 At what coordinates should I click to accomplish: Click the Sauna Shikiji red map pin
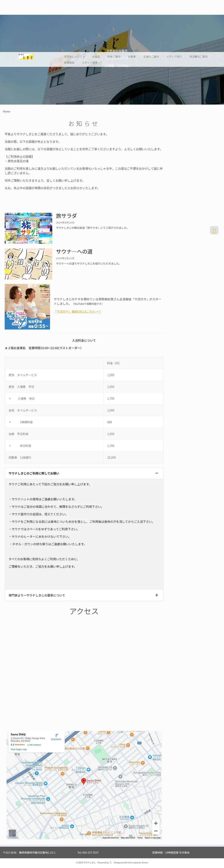coord(84,781)
